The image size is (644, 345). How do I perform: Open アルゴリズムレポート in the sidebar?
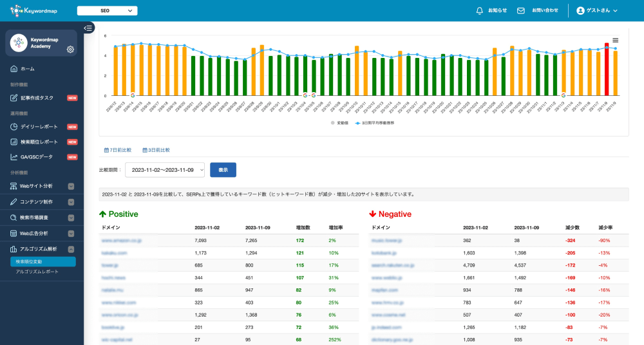(37, 272)
